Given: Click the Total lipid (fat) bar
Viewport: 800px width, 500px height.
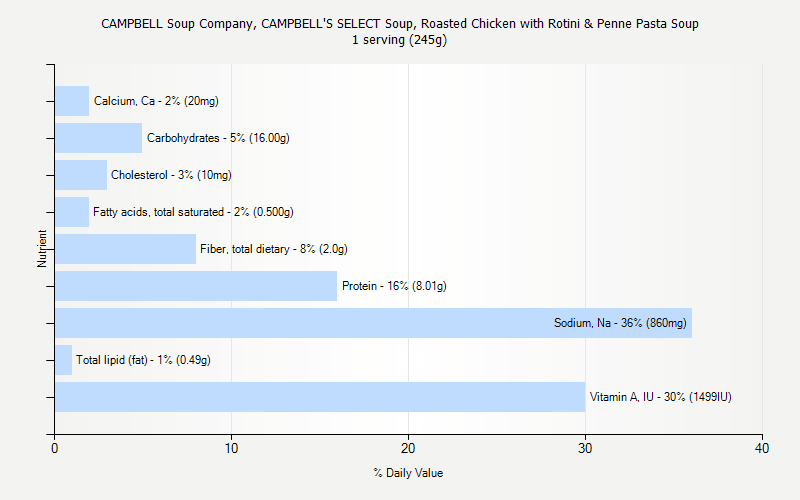Looking at the screenshot, I should pos(63,360).
